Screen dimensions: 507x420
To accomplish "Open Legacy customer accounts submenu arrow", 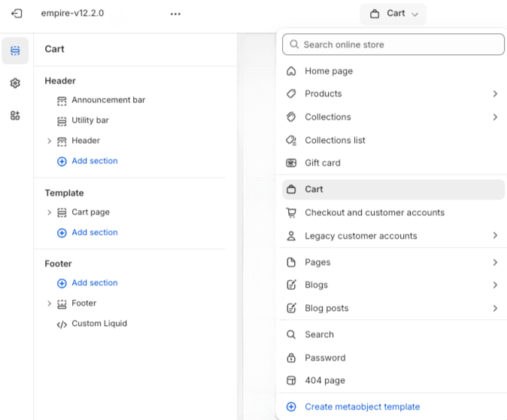I will 495,236.
